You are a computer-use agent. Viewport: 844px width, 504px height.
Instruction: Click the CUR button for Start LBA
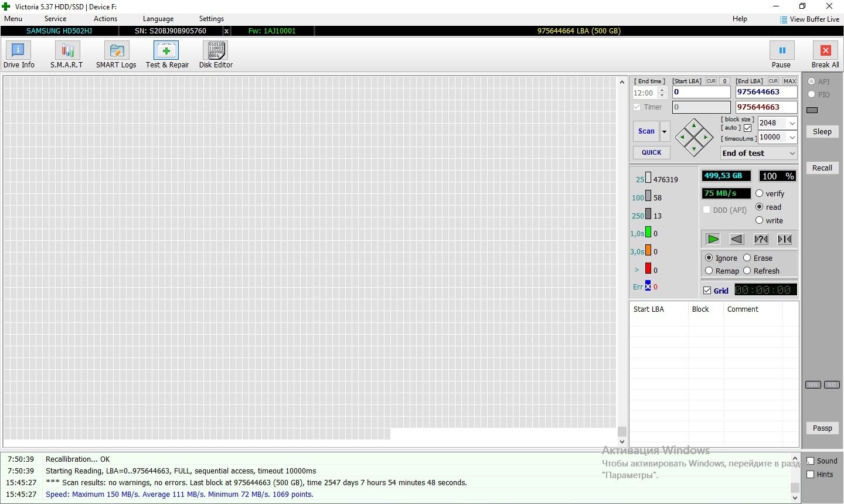(711, 81)
